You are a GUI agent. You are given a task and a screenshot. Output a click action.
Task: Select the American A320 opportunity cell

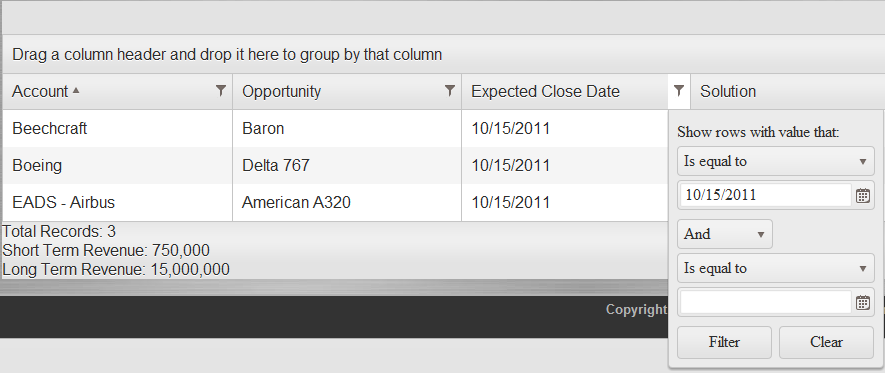(347, 202)
